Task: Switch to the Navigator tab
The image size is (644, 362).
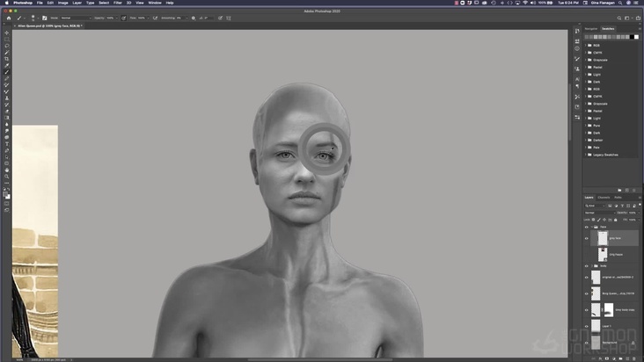Action: pyautogui.click(x=591, y=29)
